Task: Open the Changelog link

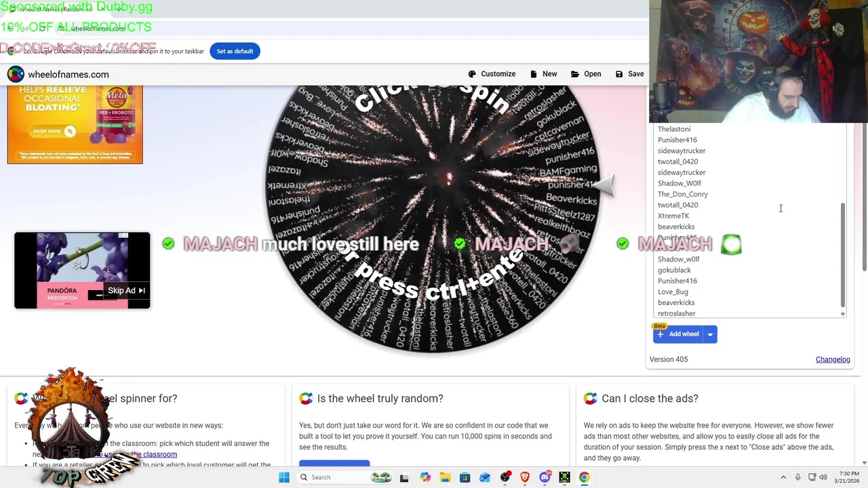Action: pos(833,359)
